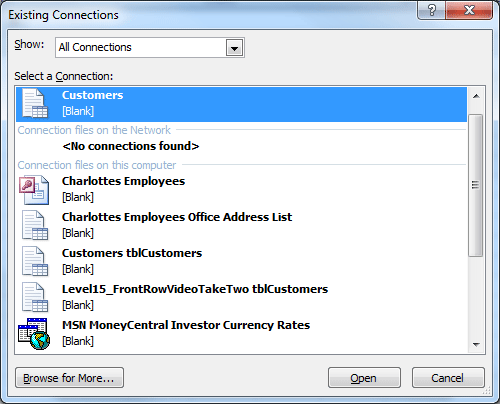Open the Show dropdown arrow
The height and width of the screenshot is (404, 500).
click(x=234, y=48)
